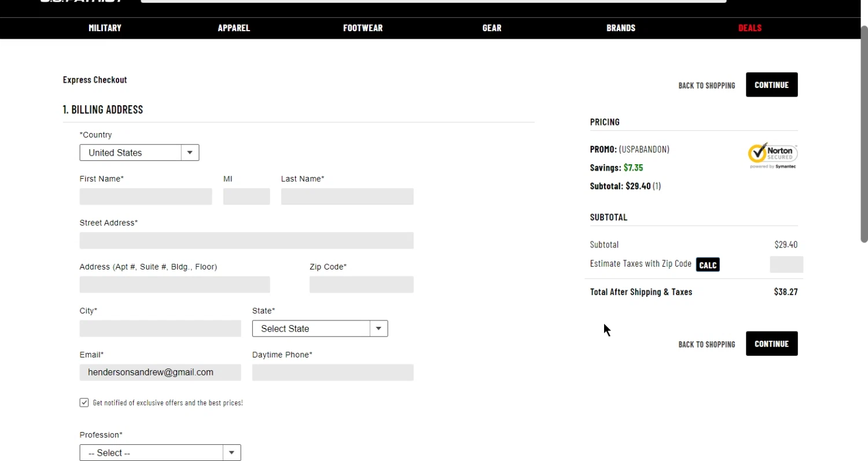Image resolution: width=868 pixels, height=461 pixels.
Task: Focus the First Name field
Action: click(x=146, y=197)
